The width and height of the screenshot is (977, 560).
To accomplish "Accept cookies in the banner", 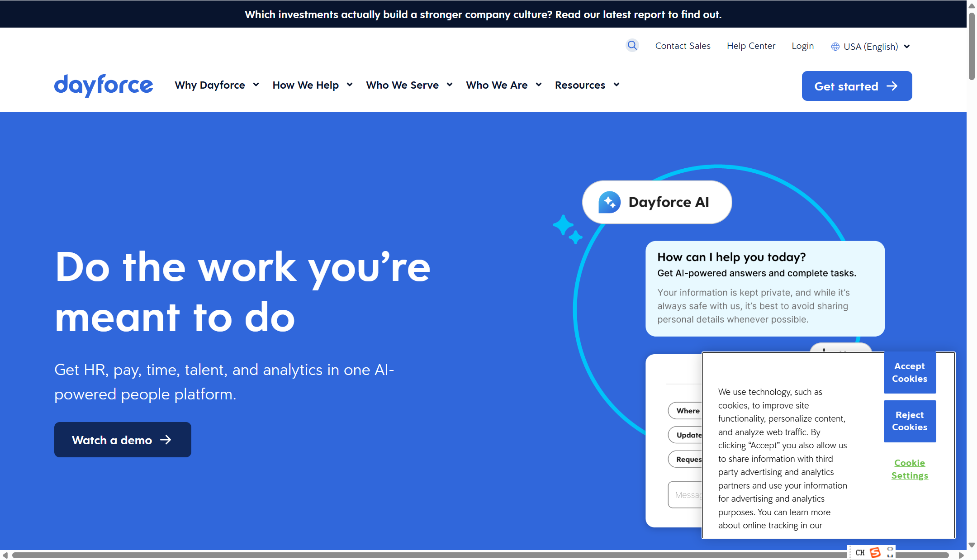I will [x=909, y=372].
